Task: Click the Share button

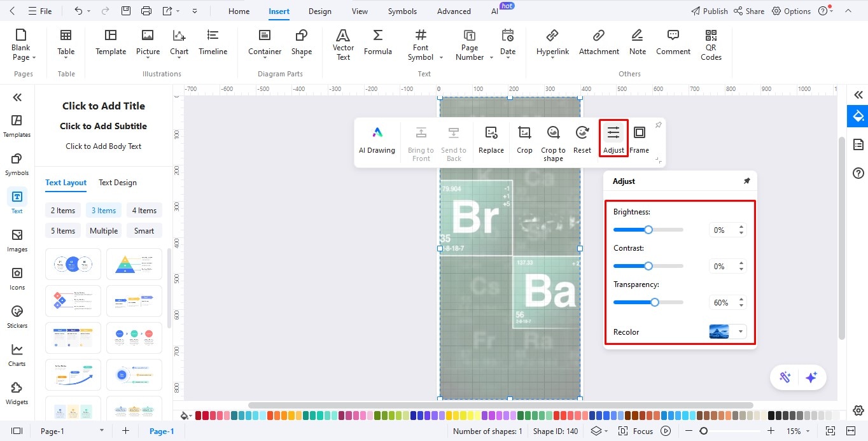Action: pyautogui.click(x=749, y=11)
